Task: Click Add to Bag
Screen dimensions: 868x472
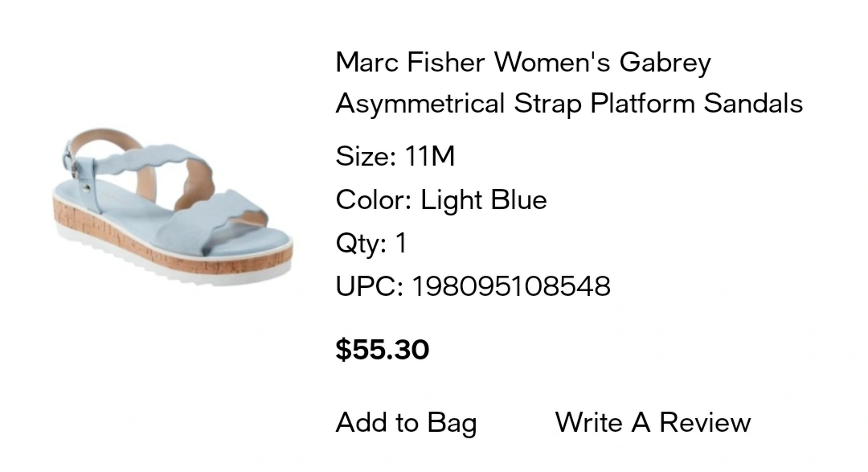Action: 406,423
